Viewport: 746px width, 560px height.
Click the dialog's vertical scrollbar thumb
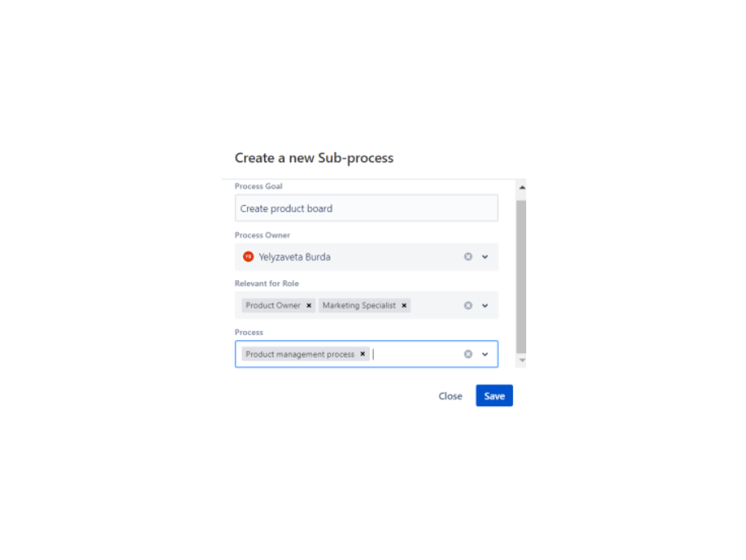click(x=521, y=277)
